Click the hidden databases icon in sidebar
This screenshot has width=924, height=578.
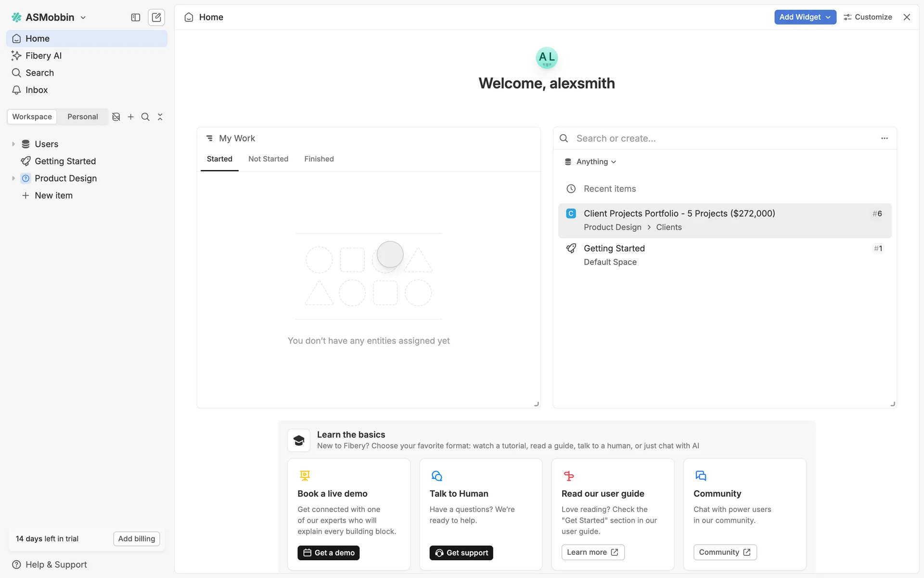coord(116,117)
